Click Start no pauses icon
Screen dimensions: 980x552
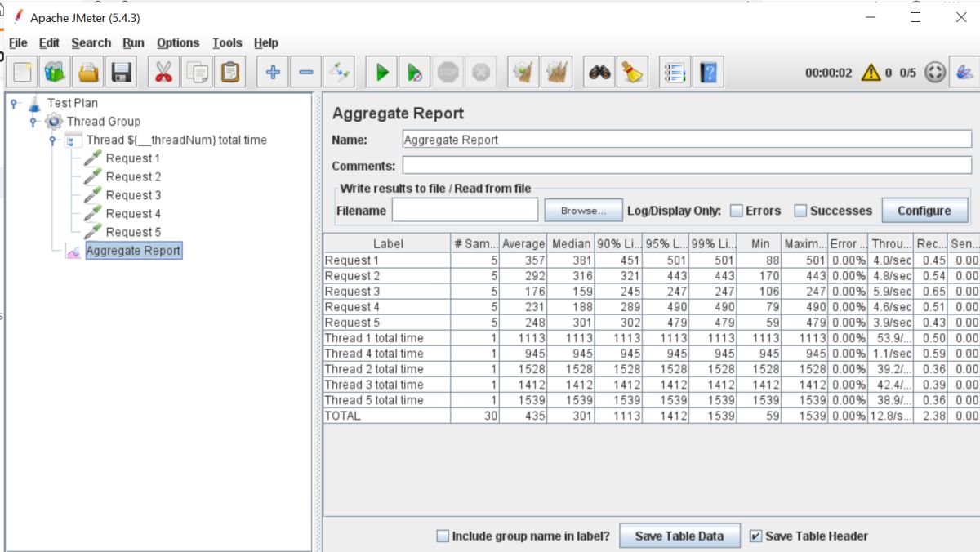pos(415,73)
